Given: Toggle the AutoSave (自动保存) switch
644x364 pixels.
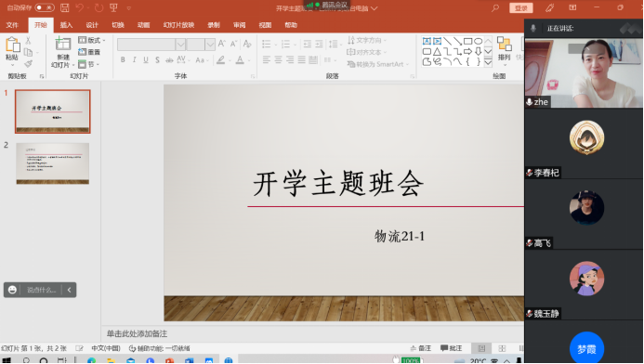Looking at the screenshot, I should tap(45, 7).
